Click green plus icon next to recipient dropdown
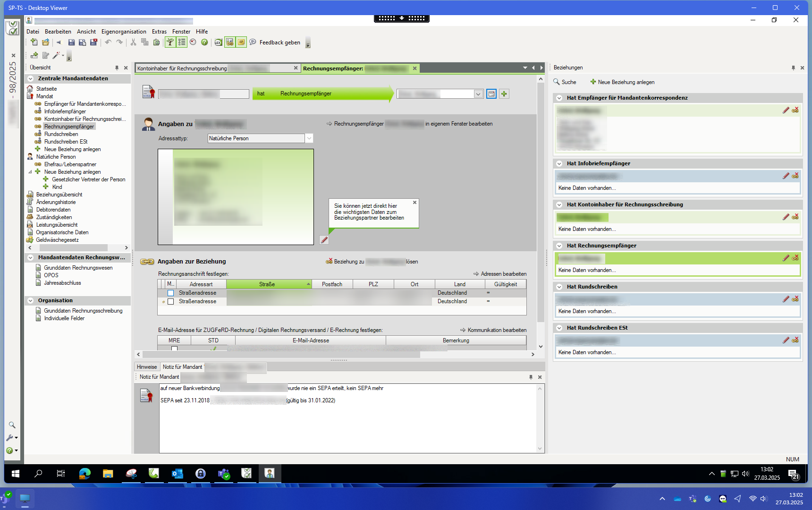The image size is (812, 510). click(504, 94)
